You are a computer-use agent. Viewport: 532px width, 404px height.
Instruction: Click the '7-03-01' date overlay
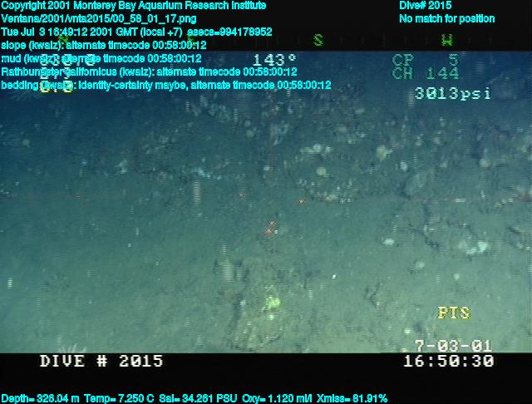(453, 347)
